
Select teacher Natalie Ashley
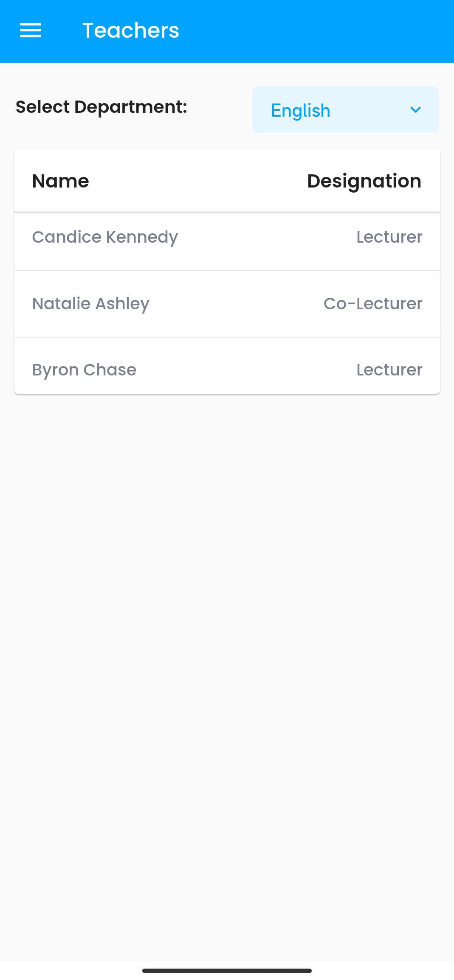click(x=91, y=304)
